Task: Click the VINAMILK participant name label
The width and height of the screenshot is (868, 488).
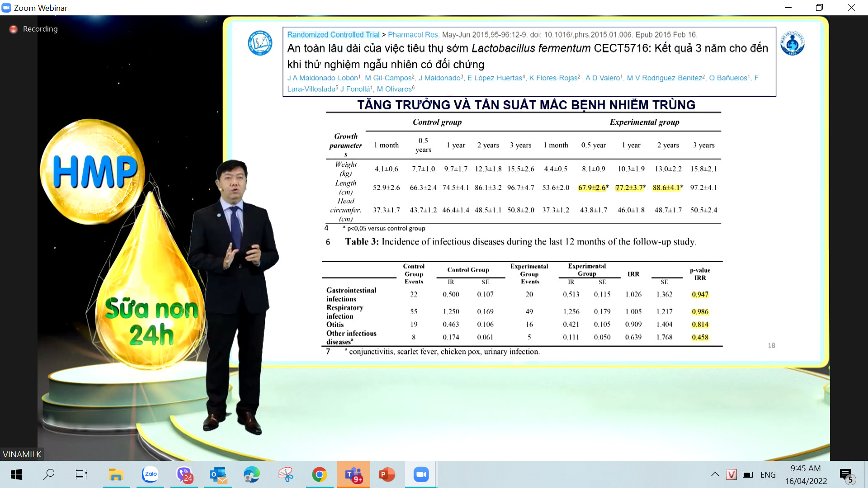Action: pos(22,454)
